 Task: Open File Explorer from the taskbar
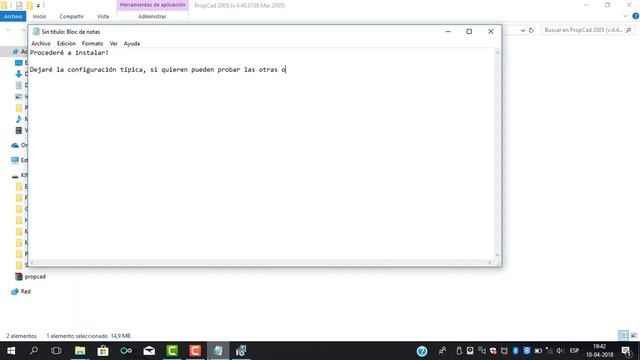(x=80, y=351)
